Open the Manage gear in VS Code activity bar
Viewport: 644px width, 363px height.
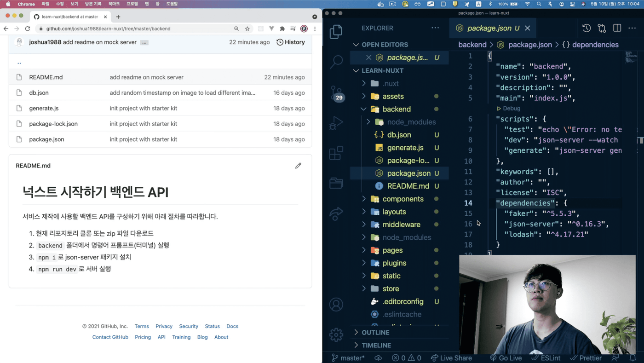336,334
